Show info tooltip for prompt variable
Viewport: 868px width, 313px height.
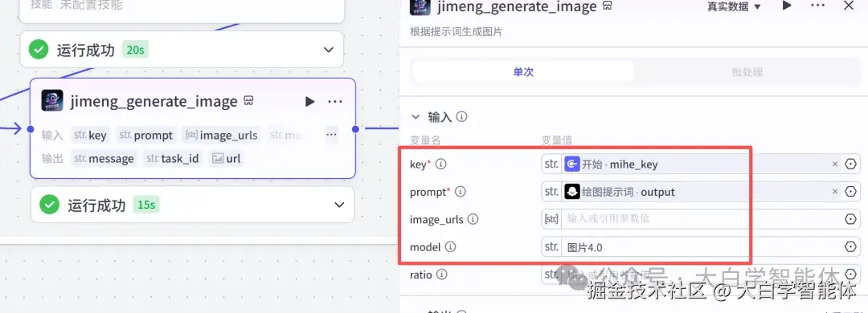460,192
